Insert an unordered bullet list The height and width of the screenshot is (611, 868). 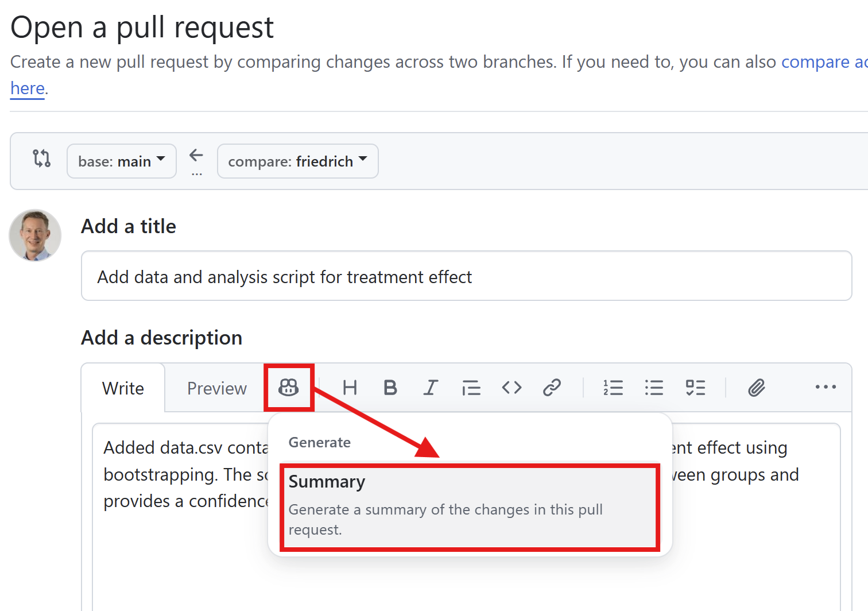pyautogui.click(x=654, y=388)
